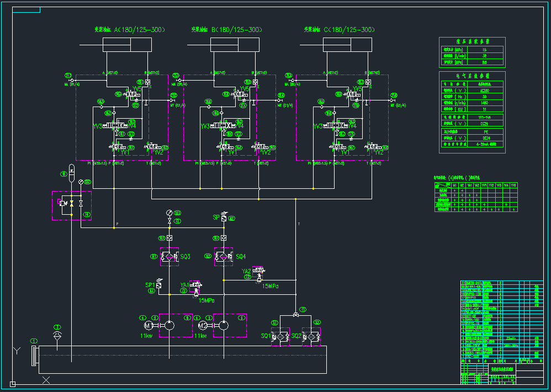Select the hydraulic parameters table heading
Screen dimensions: 551x392
pos(472,41)
